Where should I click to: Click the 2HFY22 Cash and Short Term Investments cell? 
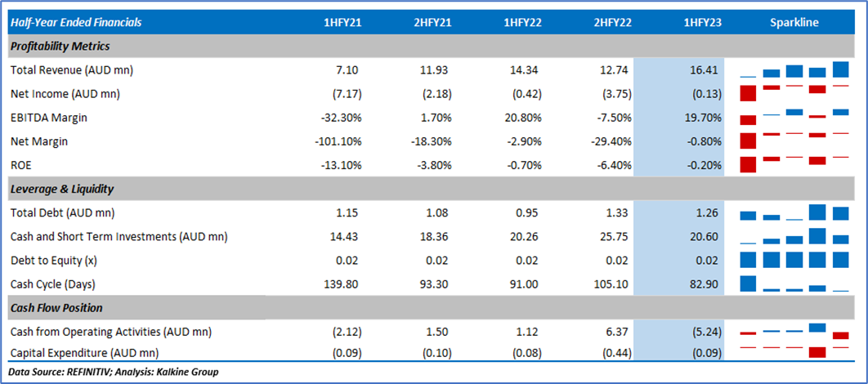click(x=612, y=237)
